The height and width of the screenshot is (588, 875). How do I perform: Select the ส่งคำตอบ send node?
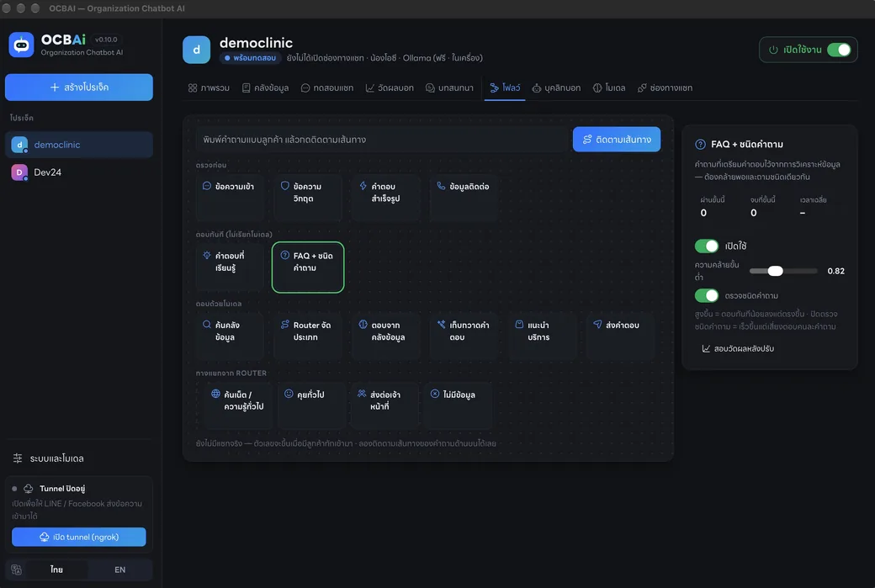point(620,336)
